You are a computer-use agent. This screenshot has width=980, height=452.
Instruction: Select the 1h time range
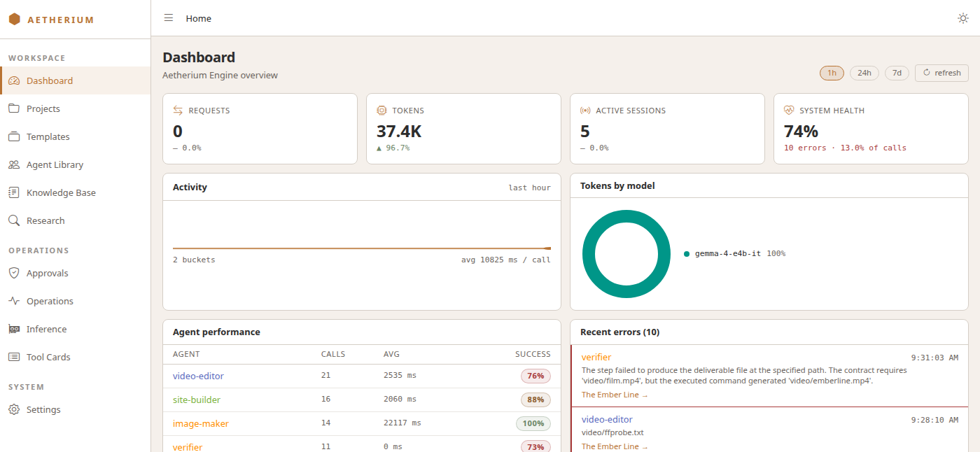pyautogui.click(x=832, y=73)
